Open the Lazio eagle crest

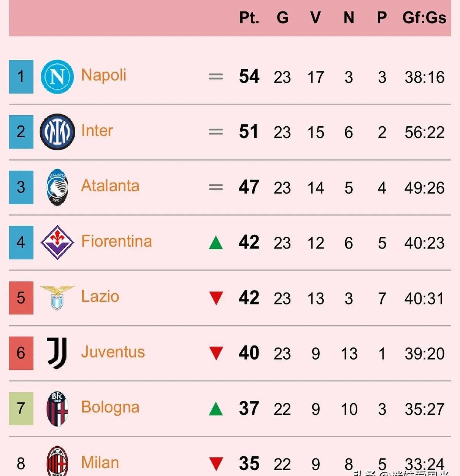(57, 298)
